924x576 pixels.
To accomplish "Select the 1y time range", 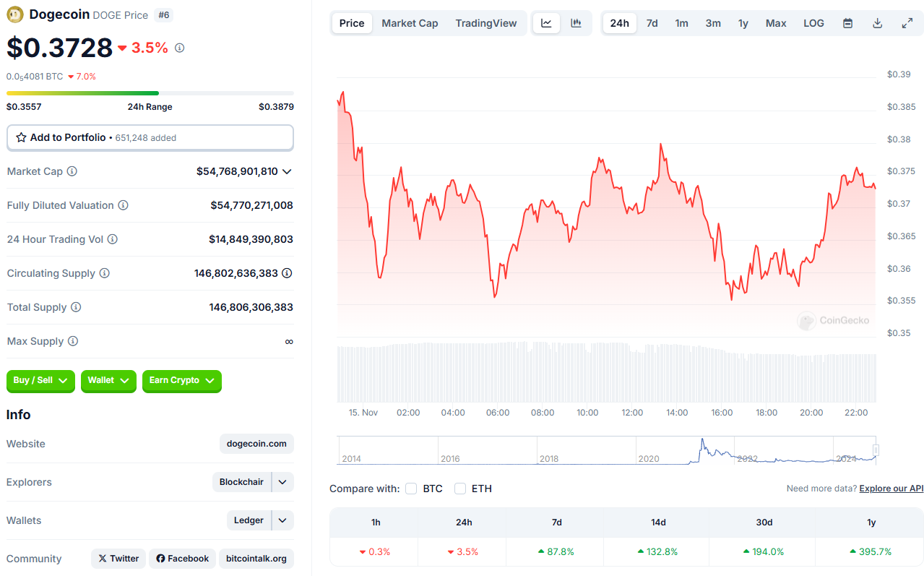I will pos(743,23).
